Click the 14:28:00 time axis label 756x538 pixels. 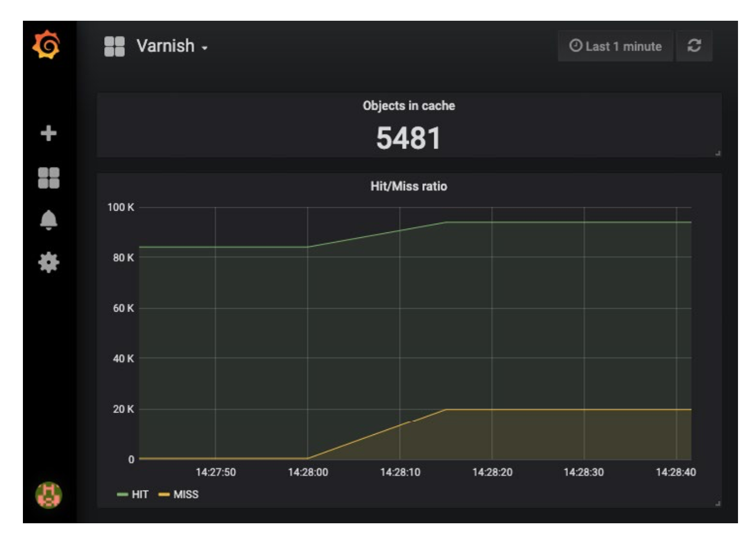point(308,472)
